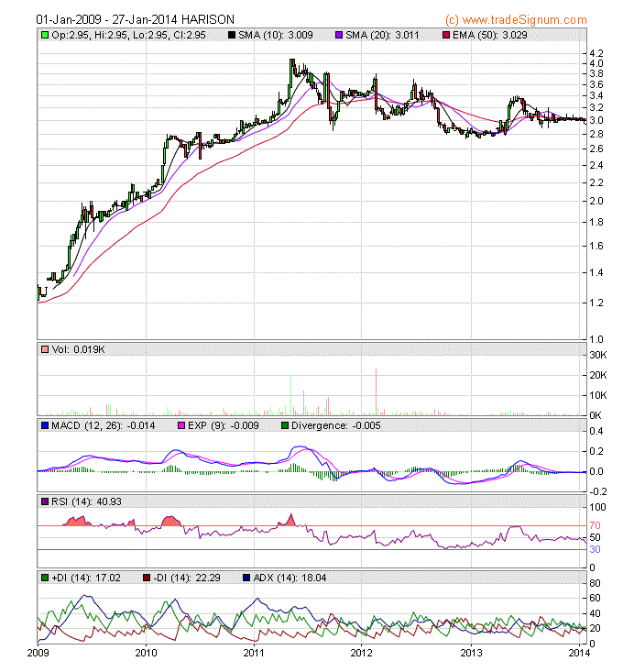This screenshot has height=672, width=623.
Task: Click the tall green 2011 volume spike
Action: pyautogui.click(x=290, y=395)
